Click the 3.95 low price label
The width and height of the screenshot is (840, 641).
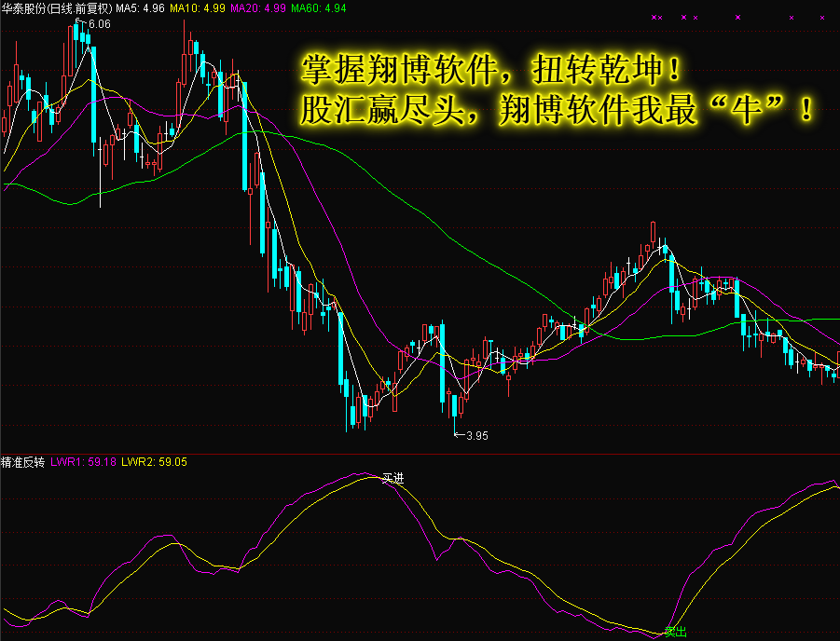(476, 435)
